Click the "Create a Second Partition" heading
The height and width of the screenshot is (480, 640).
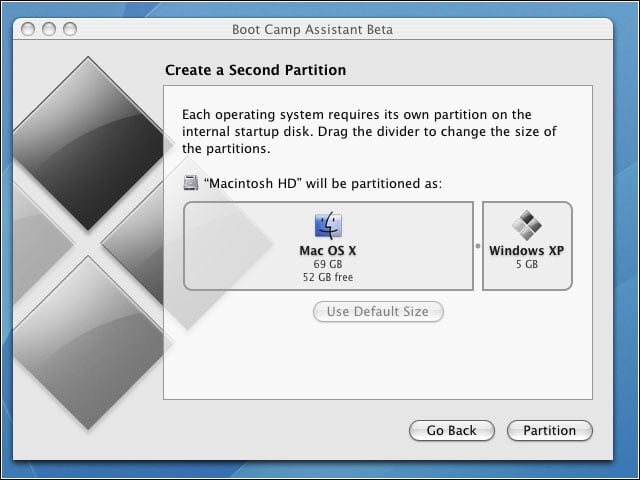point(256,70)
